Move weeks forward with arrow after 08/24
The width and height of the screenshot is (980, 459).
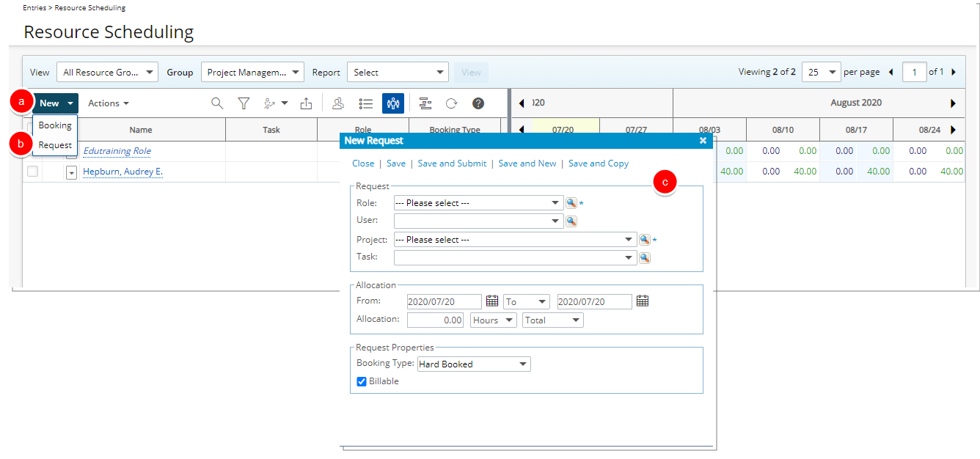[x=954, y=130]
